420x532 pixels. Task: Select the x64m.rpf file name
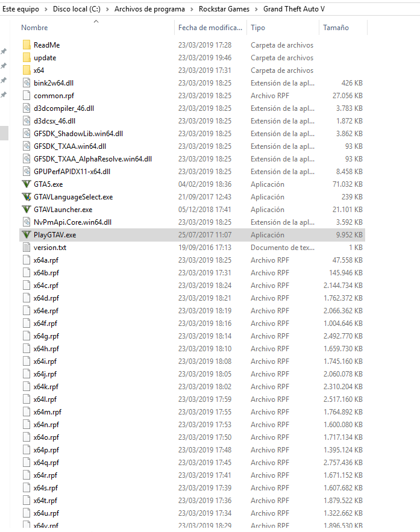pyautogui.click(x=48, y=412)
